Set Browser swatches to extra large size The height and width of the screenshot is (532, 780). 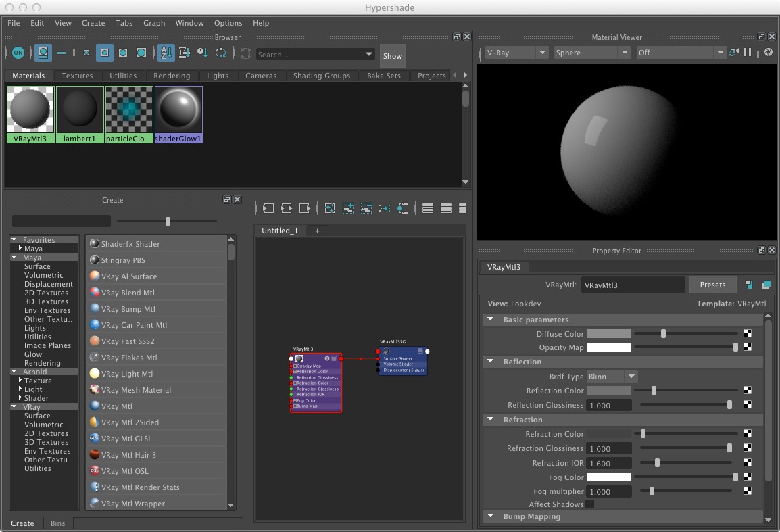(141, 53)
